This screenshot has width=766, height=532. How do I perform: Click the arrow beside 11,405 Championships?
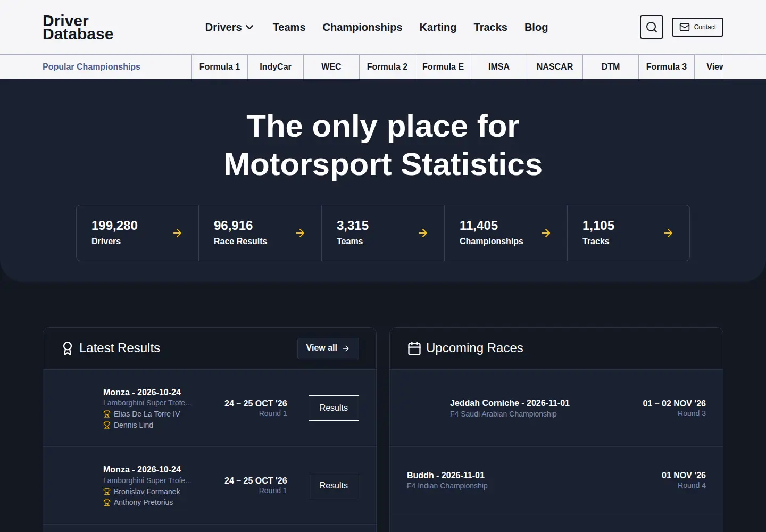pyautogui.click(x=546, y=233)
